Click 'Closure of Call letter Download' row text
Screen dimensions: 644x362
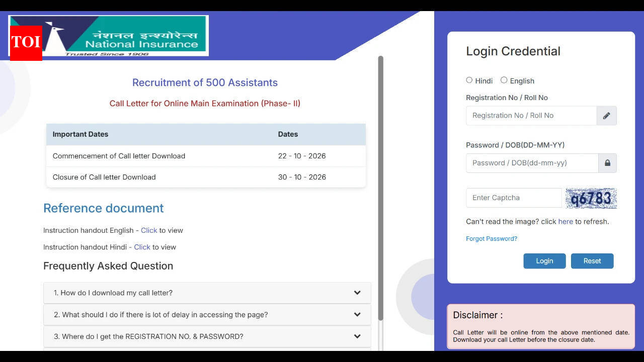click(104, 177)
